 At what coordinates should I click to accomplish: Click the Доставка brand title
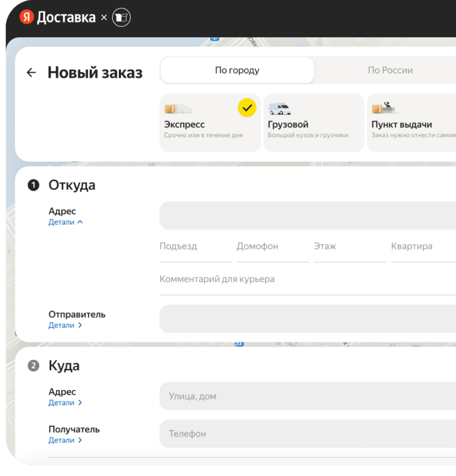pos(66,17)
